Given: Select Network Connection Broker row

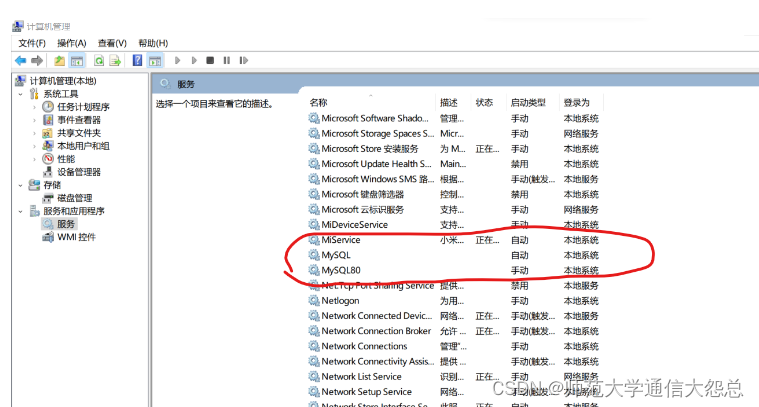Looking at the screenshot, I should [454, 332].
